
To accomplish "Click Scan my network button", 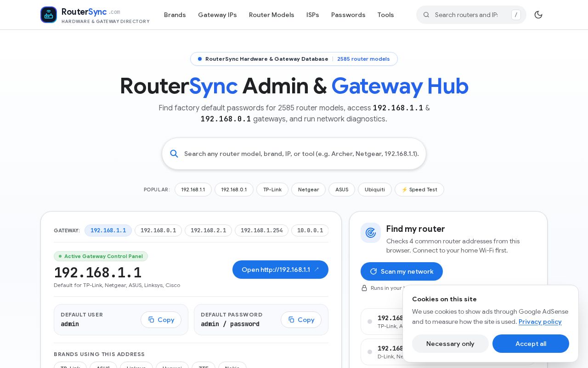I will click(x=401, y=271).
